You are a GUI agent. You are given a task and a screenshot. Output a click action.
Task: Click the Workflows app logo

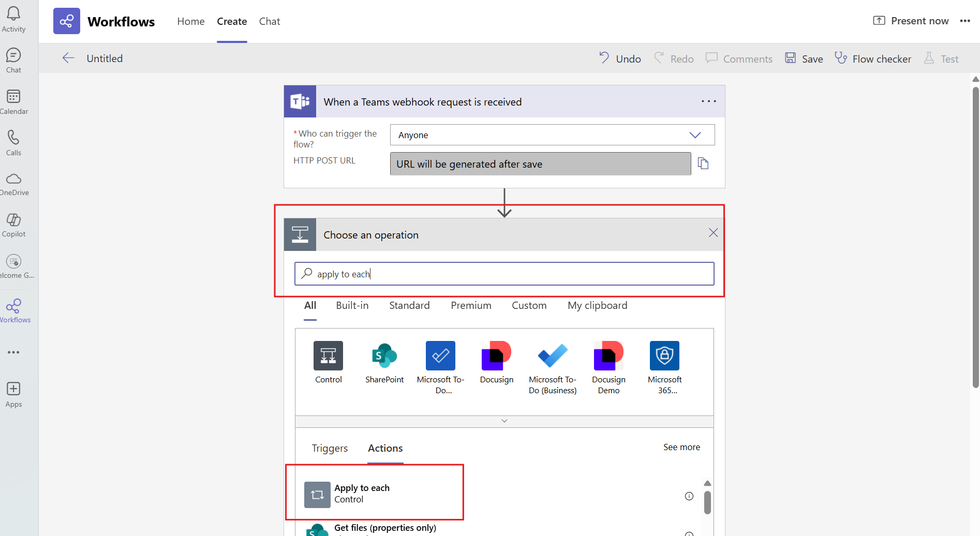(x=67, y=21)
